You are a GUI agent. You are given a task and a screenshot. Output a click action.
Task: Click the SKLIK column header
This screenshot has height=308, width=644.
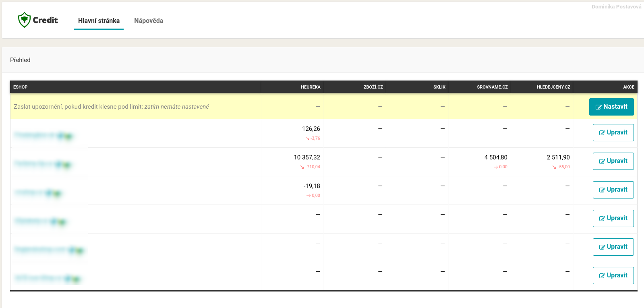(x=439, y=87)
